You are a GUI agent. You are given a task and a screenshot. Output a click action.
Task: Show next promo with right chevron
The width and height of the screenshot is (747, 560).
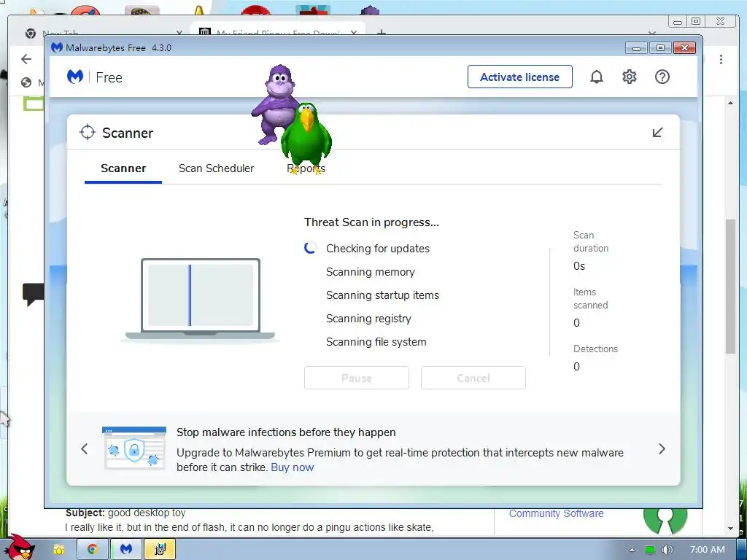coord(662,448)
